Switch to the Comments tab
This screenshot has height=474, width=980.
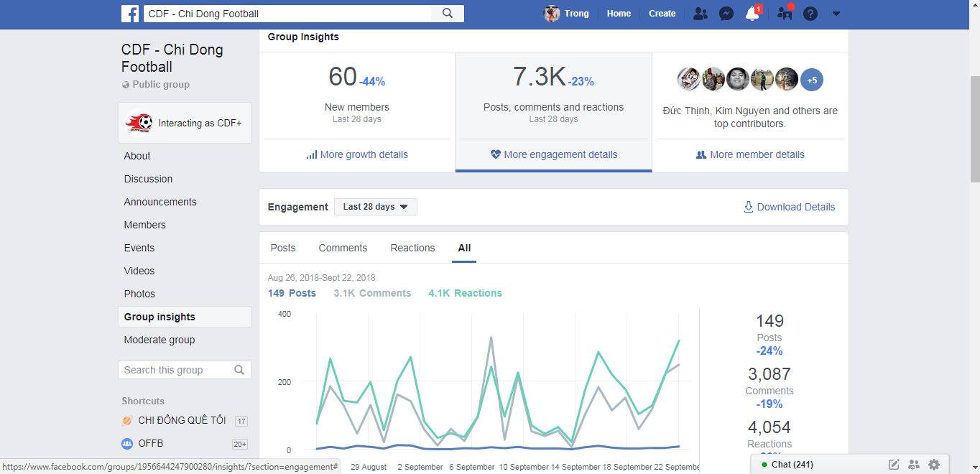(343, 248)
